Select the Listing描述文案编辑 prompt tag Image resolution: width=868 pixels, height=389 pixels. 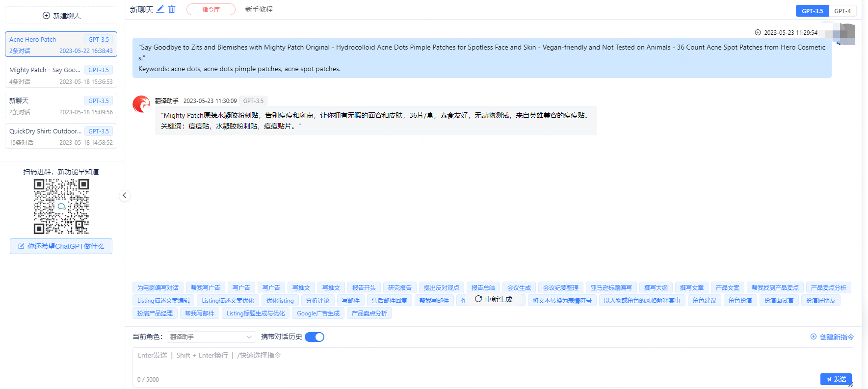pyautogui.click(x=163, y=300)
